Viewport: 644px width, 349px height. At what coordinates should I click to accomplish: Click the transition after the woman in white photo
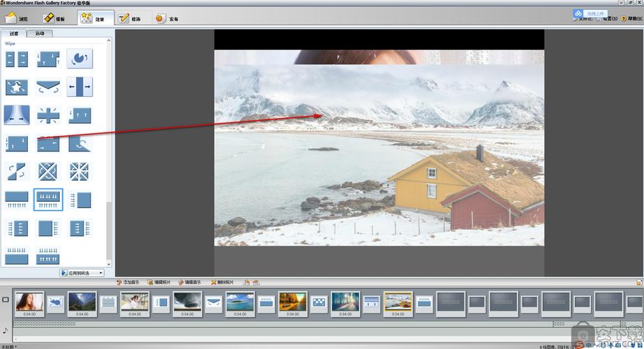161,304
